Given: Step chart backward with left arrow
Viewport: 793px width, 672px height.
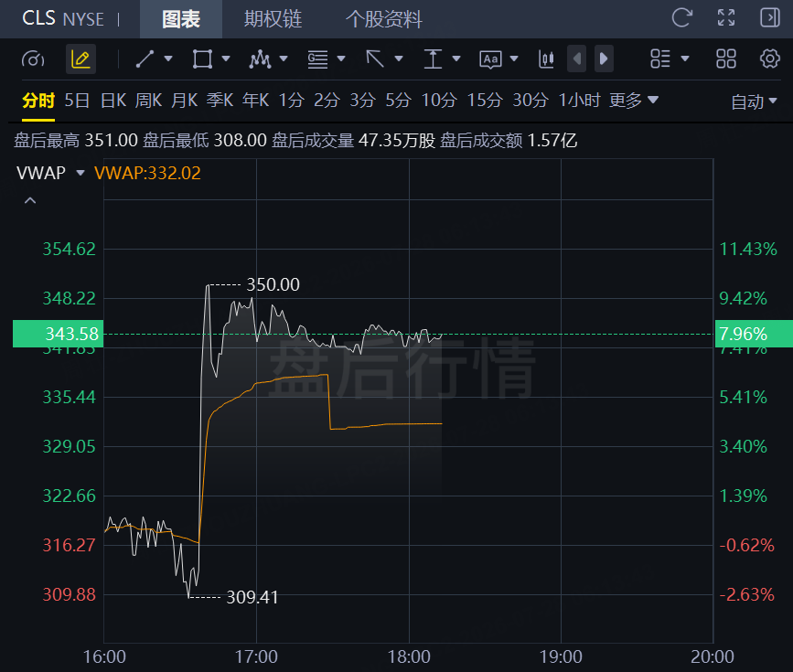Looking at the screenshot, I should (x=576, y=59).
